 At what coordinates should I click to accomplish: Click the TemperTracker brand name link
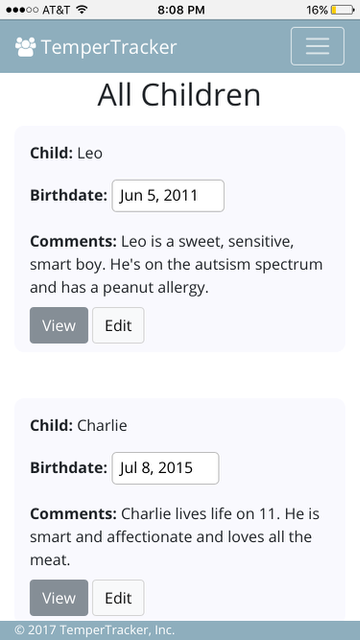pyautogui.click(x=109, y=47)
